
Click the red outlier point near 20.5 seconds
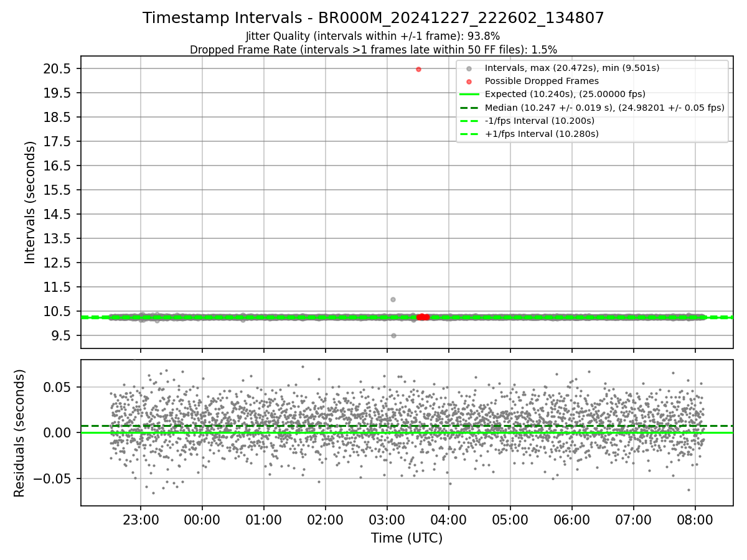(418, 69)
